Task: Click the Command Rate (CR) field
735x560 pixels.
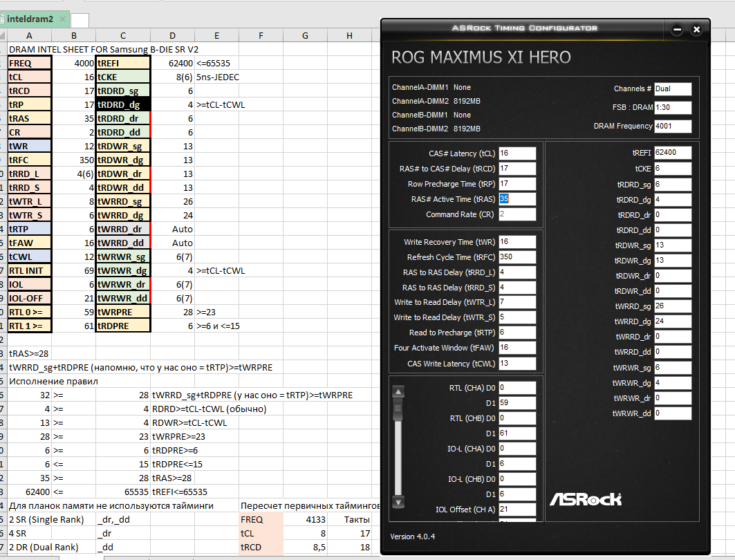Action: point(517,214)
